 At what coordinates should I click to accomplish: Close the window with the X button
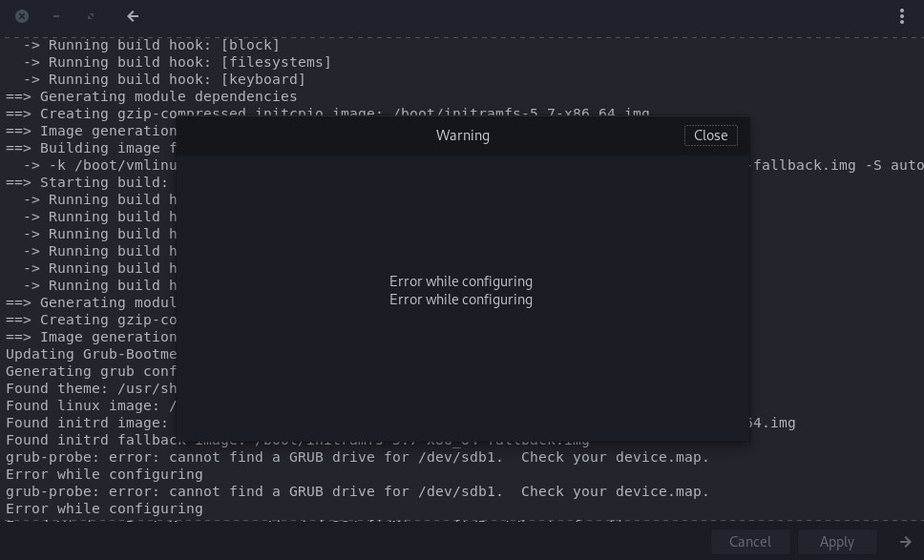pos(22,16)
